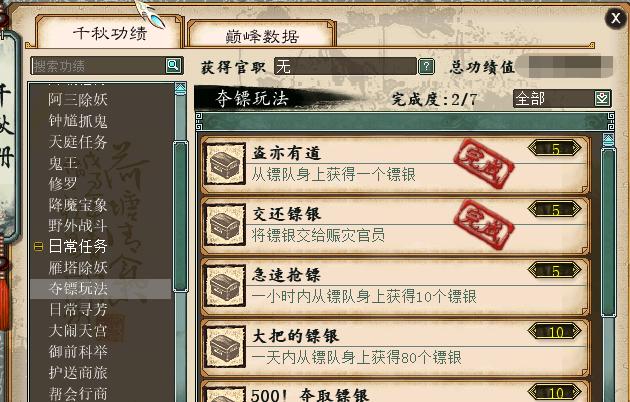
Task: Click the search magnifier icon
Action: click(173, 65)
